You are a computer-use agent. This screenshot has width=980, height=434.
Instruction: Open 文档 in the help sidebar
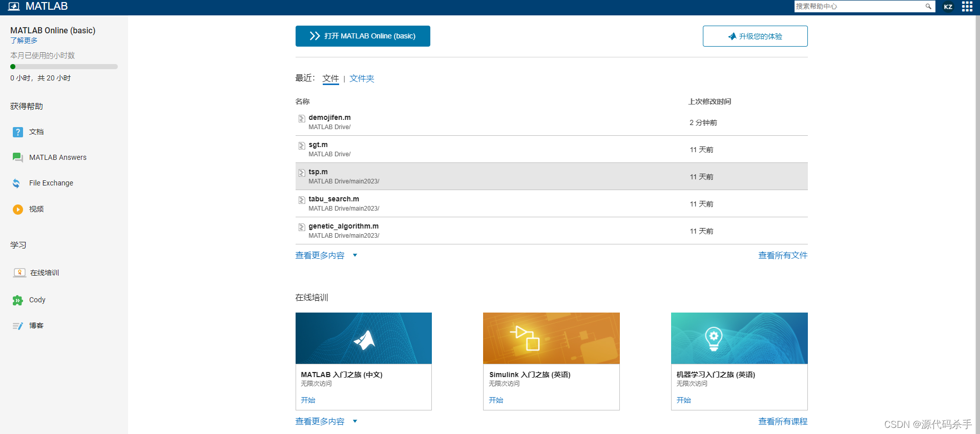[x=36, y=132]
